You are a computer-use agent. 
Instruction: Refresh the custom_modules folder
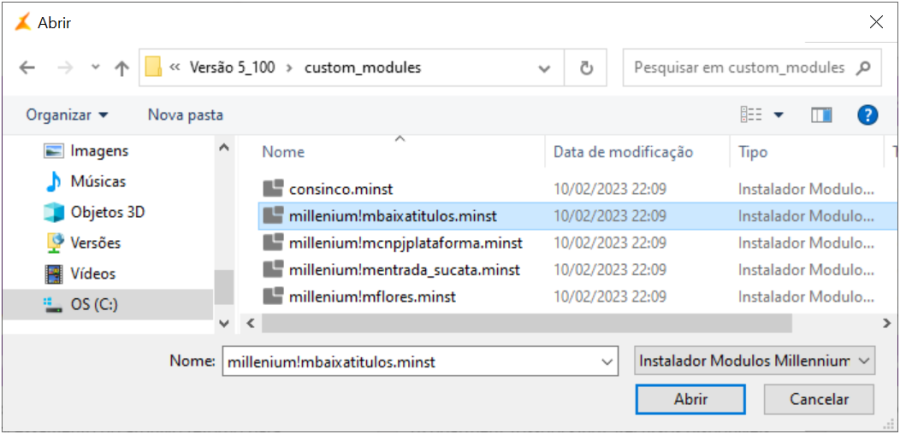point(585,68)
